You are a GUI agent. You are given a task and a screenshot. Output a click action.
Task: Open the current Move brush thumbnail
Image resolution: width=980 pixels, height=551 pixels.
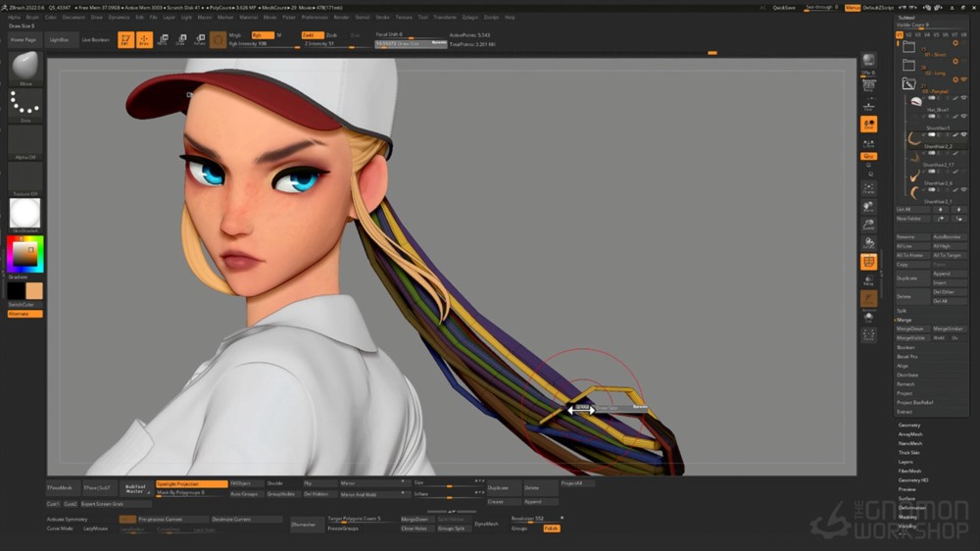25,68
